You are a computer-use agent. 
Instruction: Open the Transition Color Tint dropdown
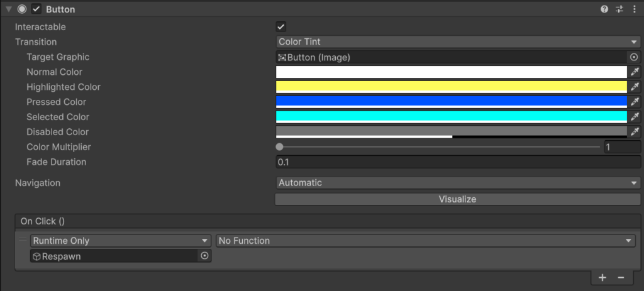[x=458, y=42]
